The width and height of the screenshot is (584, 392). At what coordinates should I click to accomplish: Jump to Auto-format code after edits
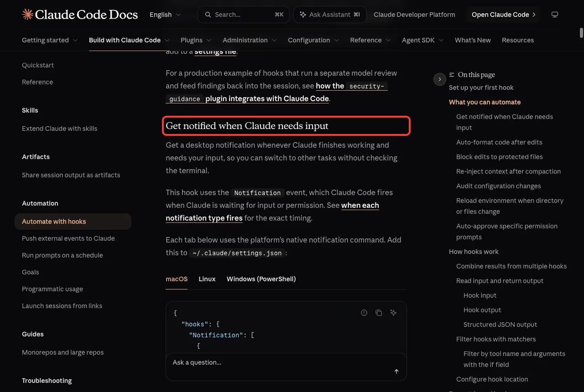tap(499, 142)
